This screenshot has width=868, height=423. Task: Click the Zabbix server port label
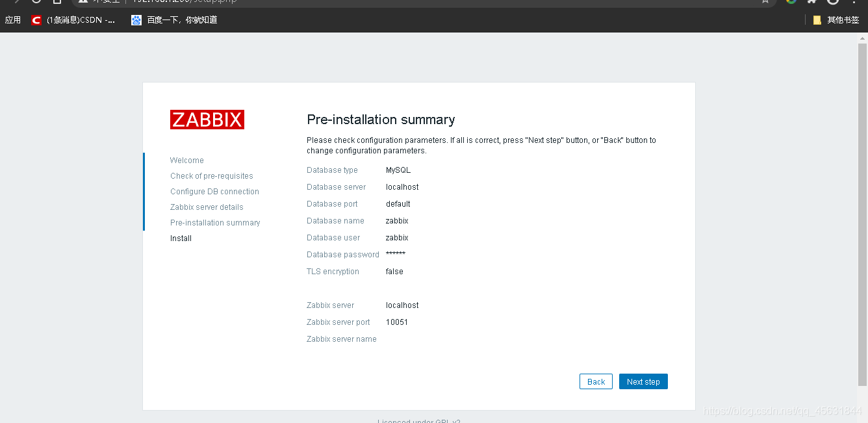(338, 322)
